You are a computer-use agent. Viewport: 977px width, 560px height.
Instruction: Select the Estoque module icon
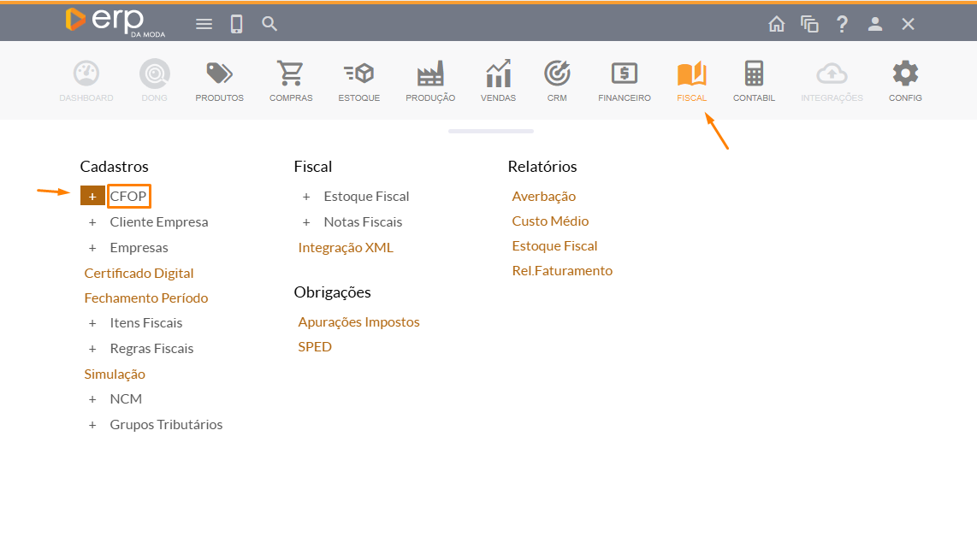[x=358, y=75]
